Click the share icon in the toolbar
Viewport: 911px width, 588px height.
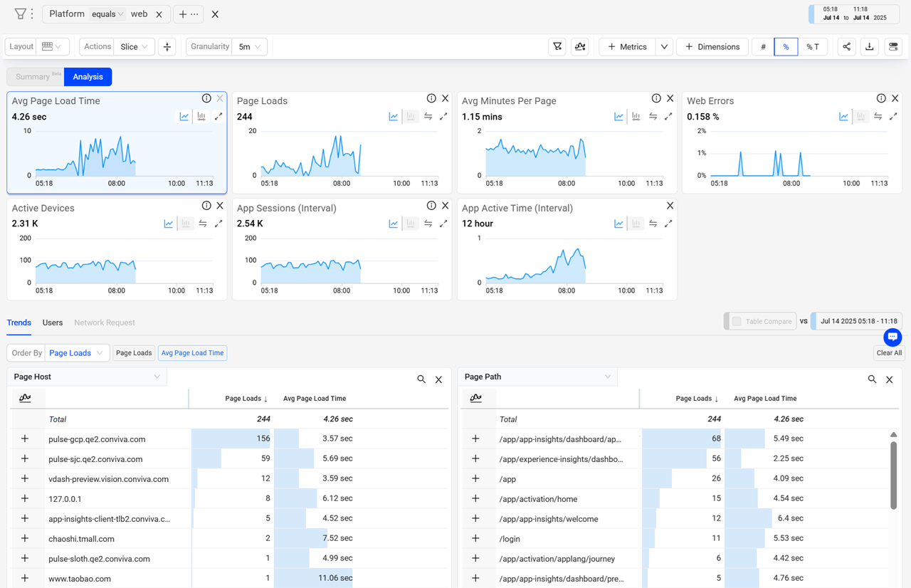coord(846,47)
